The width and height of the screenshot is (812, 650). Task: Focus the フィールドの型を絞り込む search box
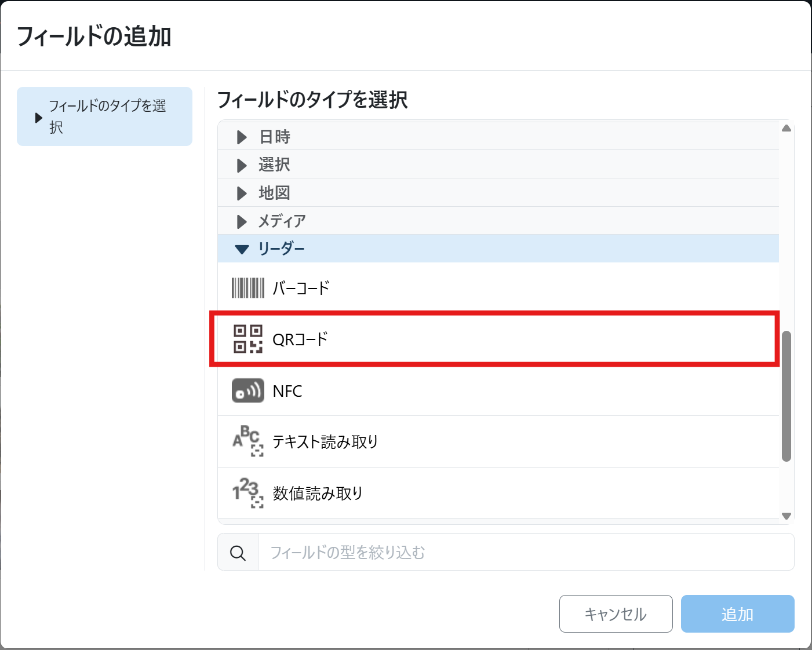tap(525, 553)
